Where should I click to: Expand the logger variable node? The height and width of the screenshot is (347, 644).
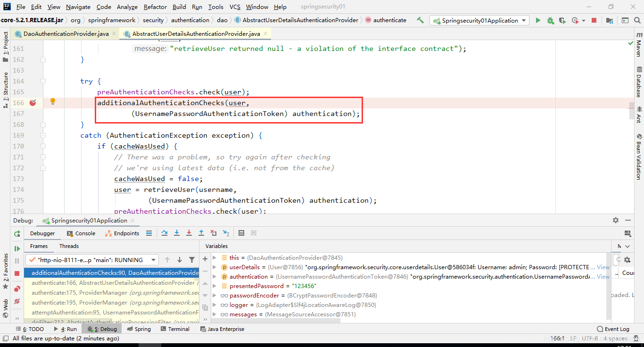215,305
